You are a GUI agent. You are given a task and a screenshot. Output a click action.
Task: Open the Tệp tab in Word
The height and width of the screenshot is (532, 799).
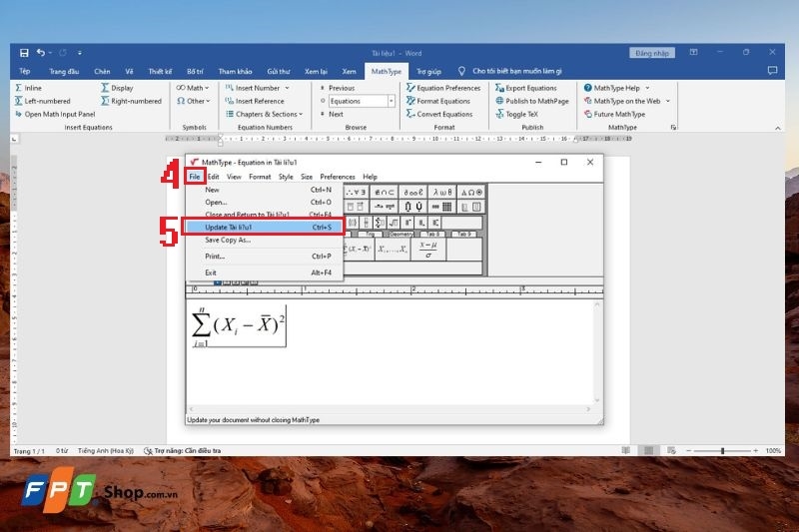24,71
